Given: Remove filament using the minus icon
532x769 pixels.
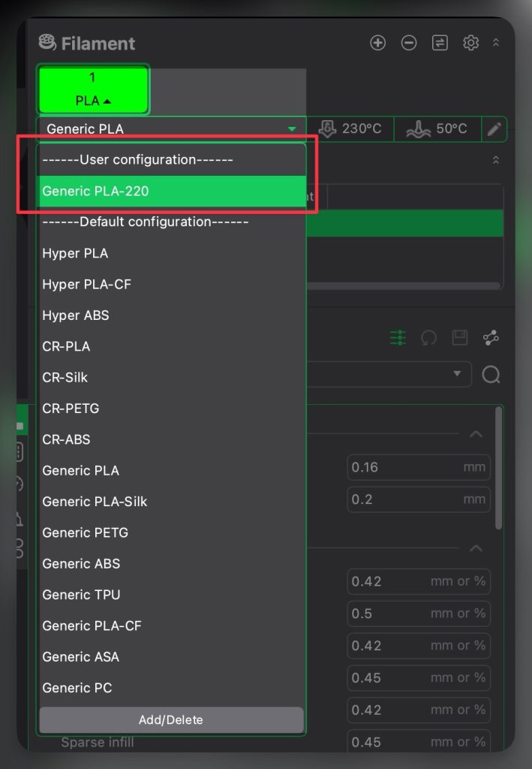Looking at the screenshot, I should click(x=409, y=43).
